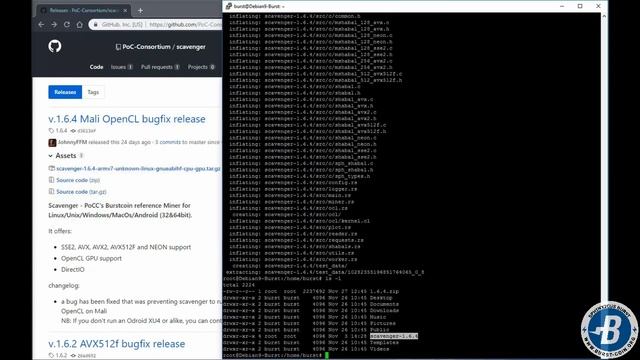Download Source code (zip)
The image size is (640, 360).
pyautogui.click(x=78, y=180)
